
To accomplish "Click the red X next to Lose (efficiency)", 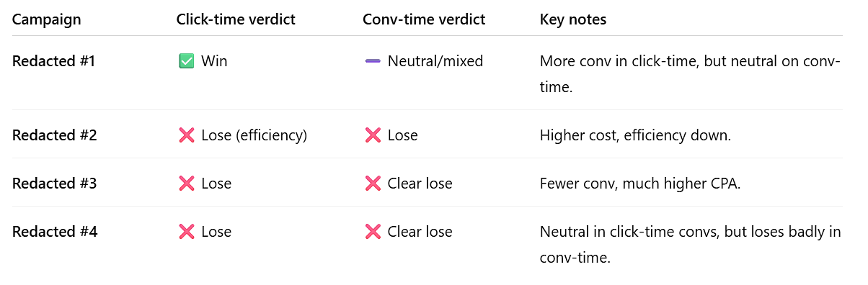I will point(186,135).
